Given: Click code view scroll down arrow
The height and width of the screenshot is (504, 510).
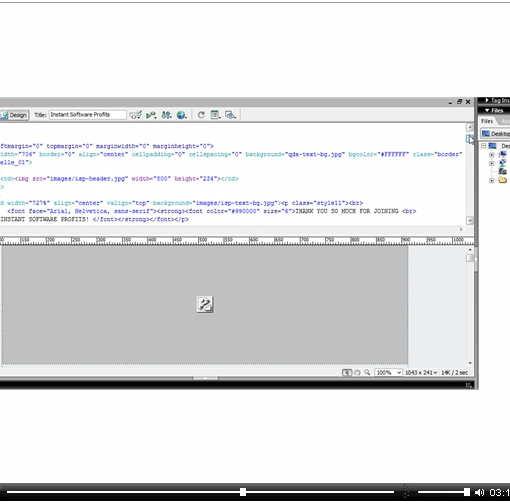Looking at the screenshot, I should [470, 220].
